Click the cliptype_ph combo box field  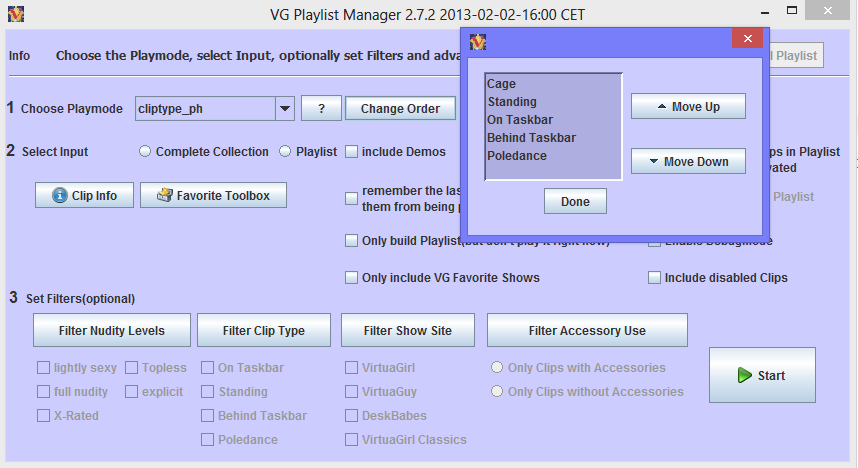point(203,109)
